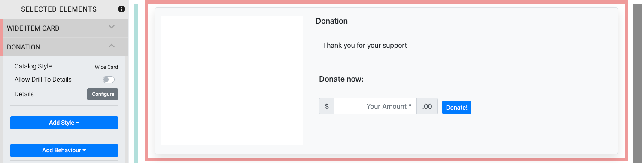Toggle Allow Drill To Details switch
The width and height of the screenshot is (644, 163).
[x=109, y=80]
